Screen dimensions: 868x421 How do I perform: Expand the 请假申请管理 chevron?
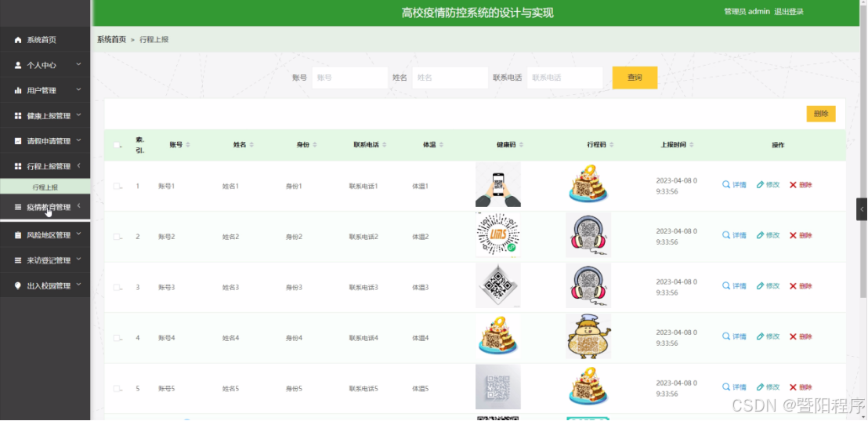pos(78,140)
